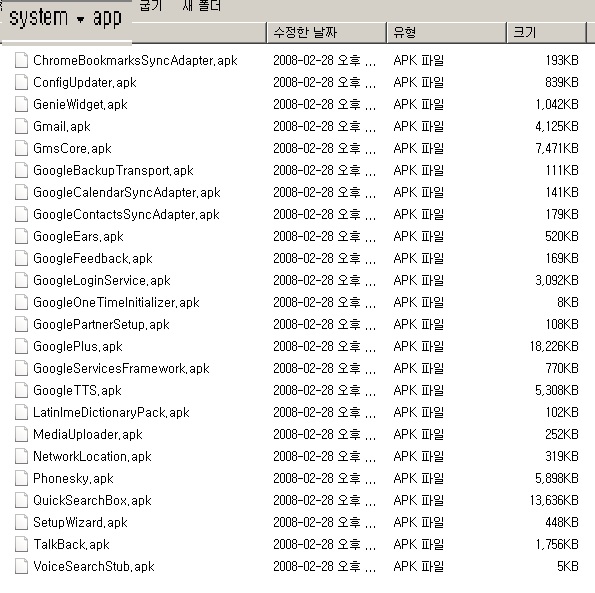The height and width of the screenshot is (593, 595).
Task: Click file icon next to GmsCore.apk
Action: 21,148
